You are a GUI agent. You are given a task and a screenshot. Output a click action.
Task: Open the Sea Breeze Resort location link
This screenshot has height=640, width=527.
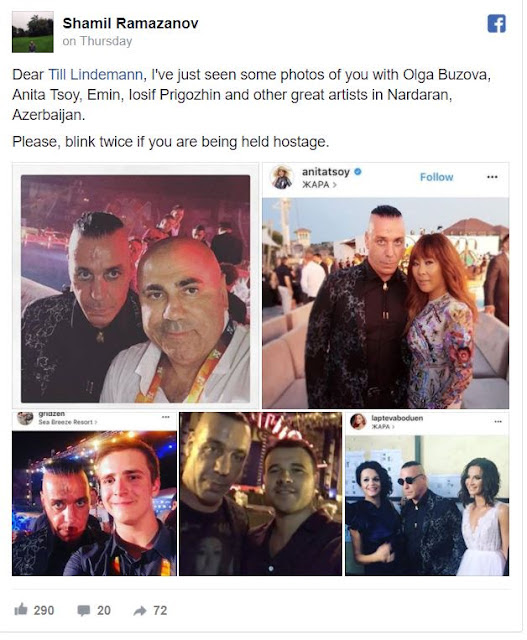pos(68,422)
